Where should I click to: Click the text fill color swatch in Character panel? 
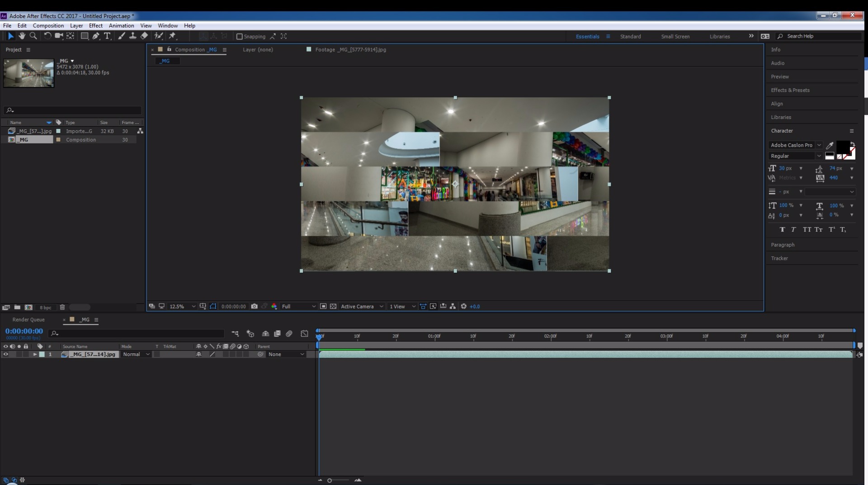844,147
